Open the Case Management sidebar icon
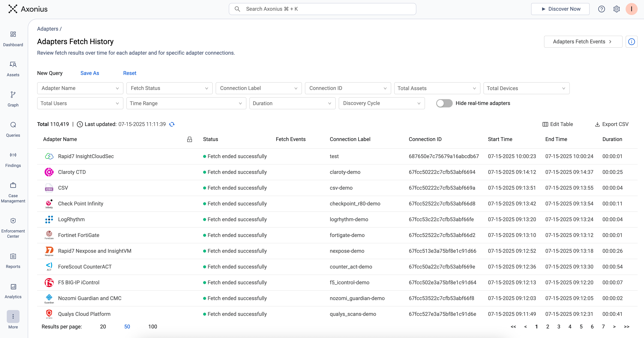Viewport: 644px width, 338px height. (x=13, y=185)
